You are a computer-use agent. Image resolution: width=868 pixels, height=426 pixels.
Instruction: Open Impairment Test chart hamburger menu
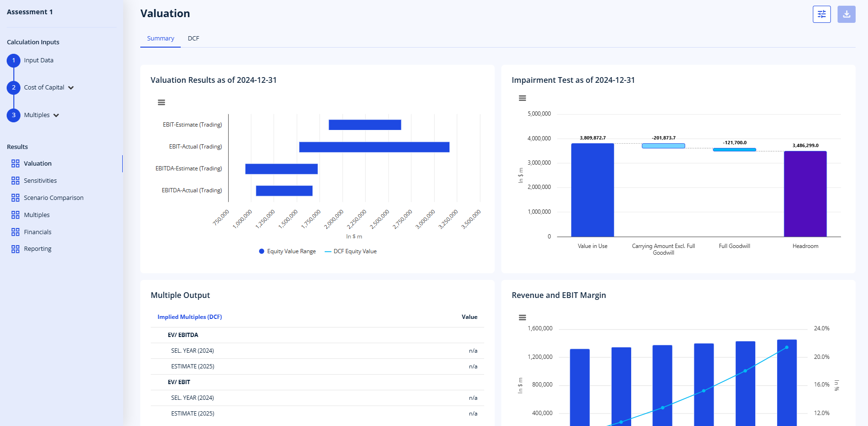[x=522, y=98]
